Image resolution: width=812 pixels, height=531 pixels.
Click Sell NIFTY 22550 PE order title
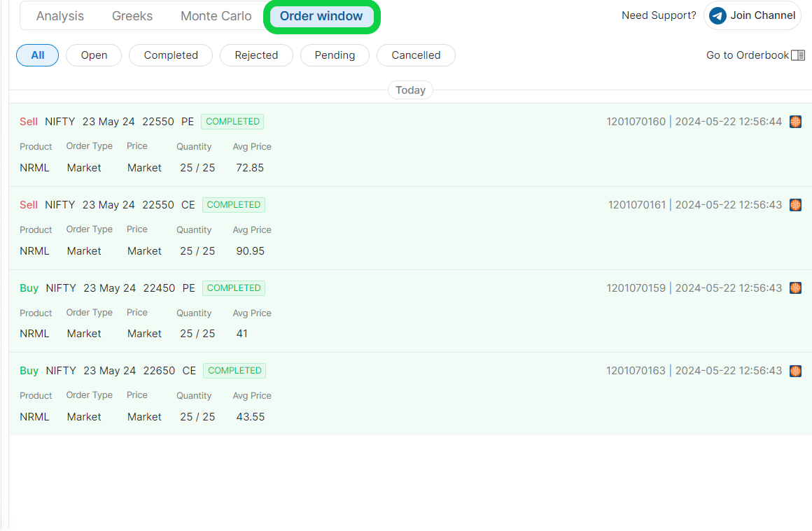(x=106, y=122)
